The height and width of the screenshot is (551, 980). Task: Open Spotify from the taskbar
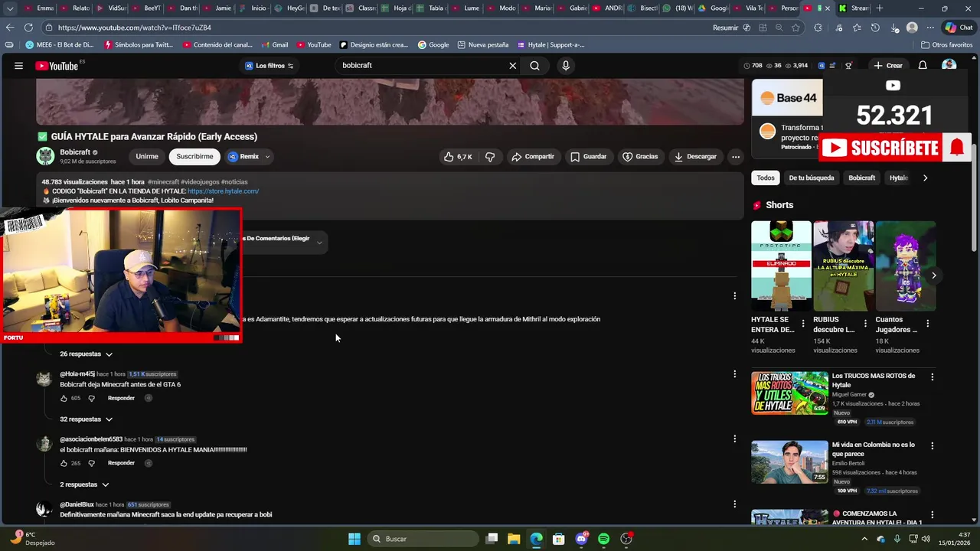pos(603,539)
